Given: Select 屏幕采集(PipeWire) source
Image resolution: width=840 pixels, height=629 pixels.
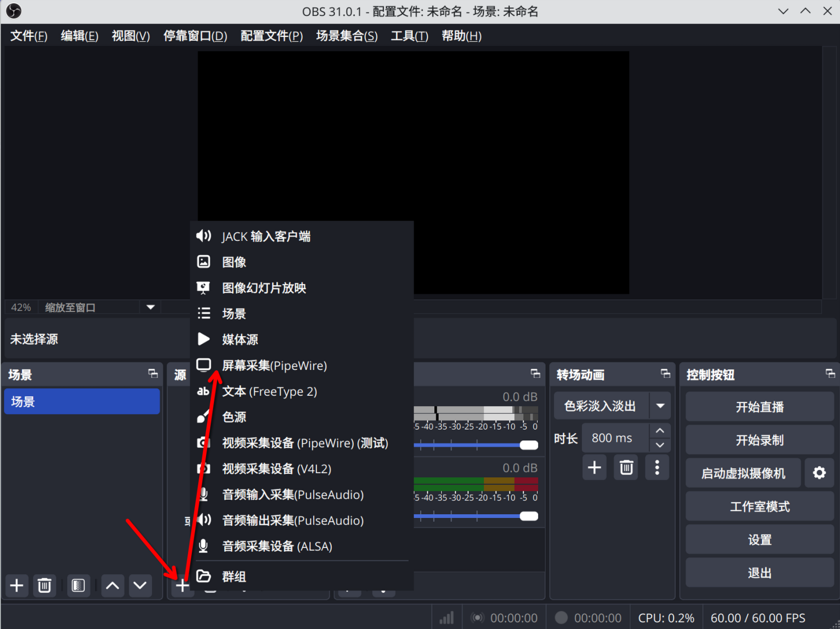Looking at the screenshot, I should click(301, 366).
